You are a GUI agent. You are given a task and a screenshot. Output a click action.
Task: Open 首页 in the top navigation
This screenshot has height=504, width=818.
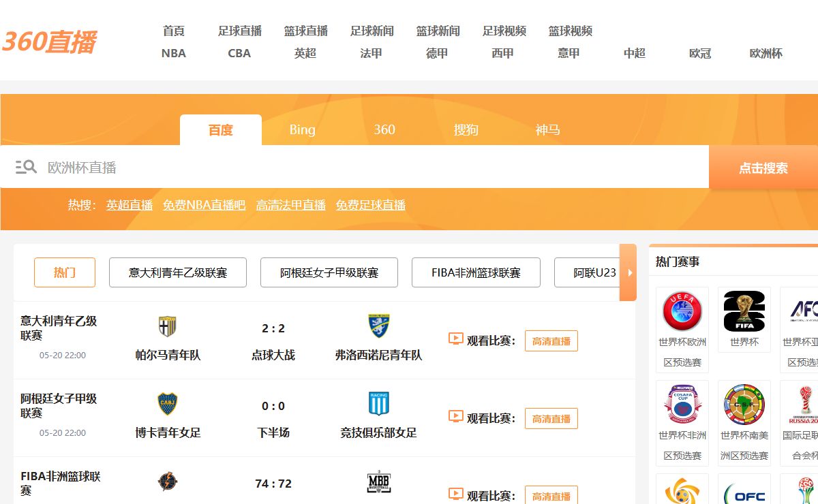174,31
